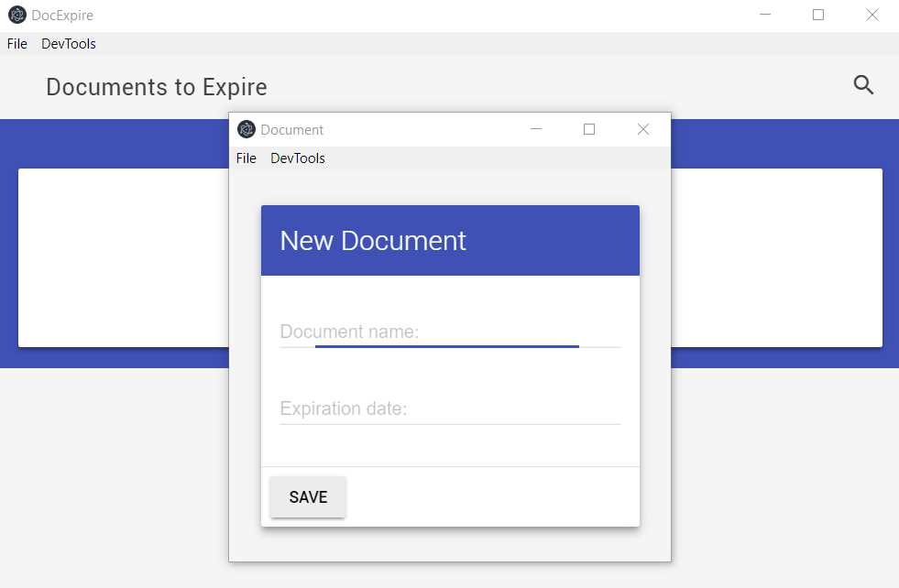The width and height of the screenshot is (899, 588).
Task: Click the search icon on Documents to Expire header
Action: tap(862, 84)
